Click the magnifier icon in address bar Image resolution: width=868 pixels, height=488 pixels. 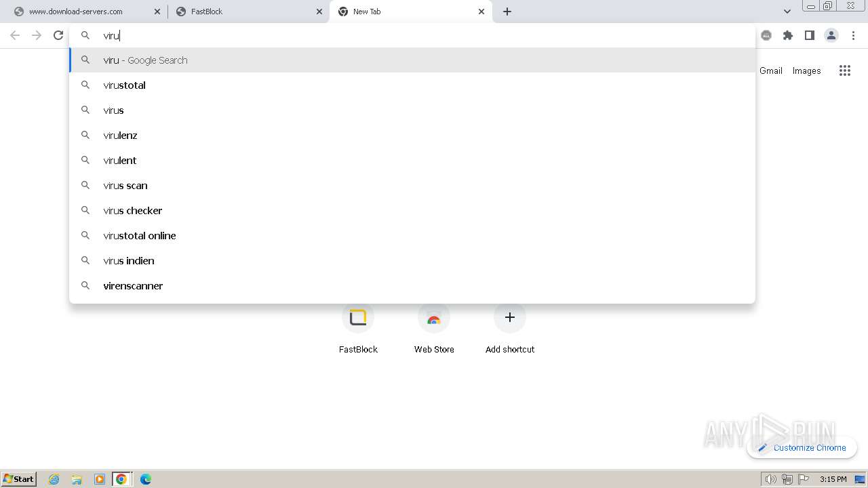tap(85, 35)
